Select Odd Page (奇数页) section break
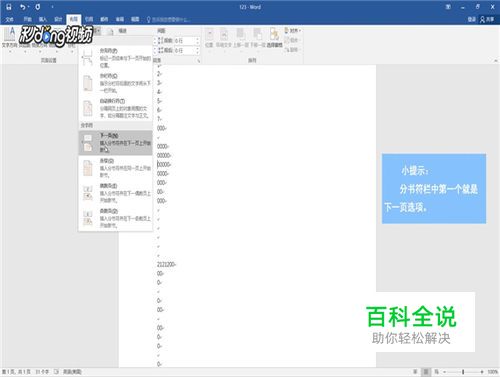Image resolution: width=500 pixels, height=377 pixels. pos(116,218)
